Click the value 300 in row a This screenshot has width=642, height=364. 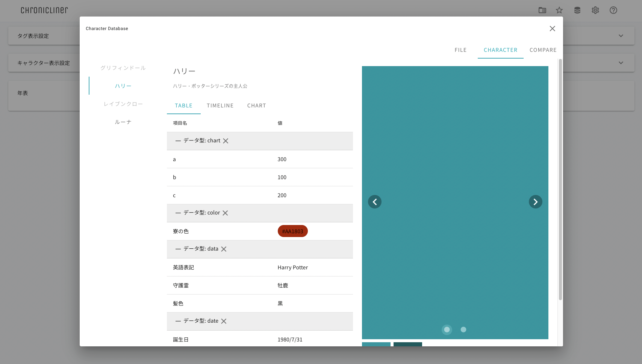click(282, 159)
